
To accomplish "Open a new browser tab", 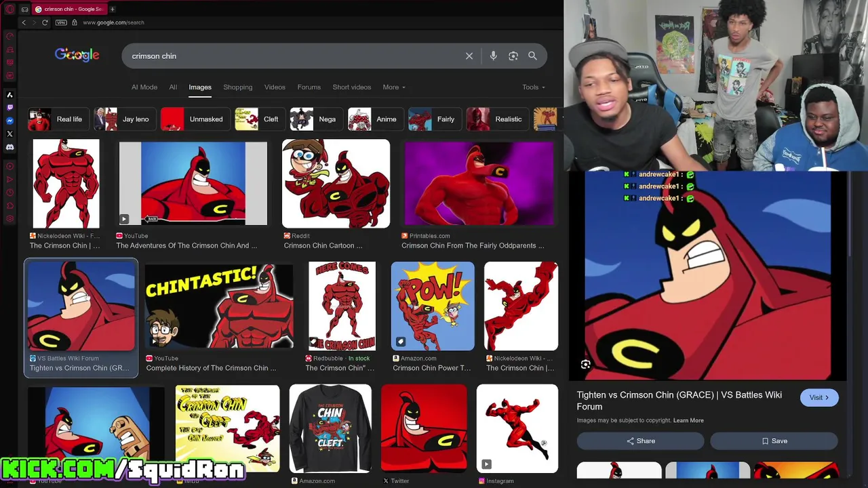I will tap(113, 9).
